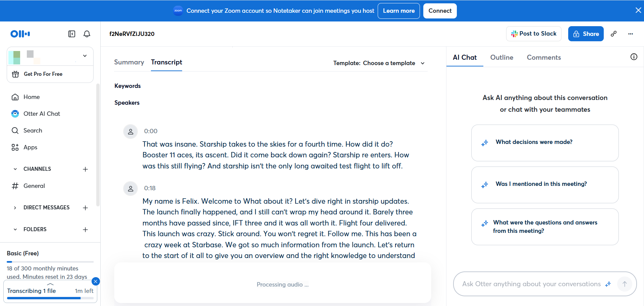Click the Post to Slack button

pos(534,34)
